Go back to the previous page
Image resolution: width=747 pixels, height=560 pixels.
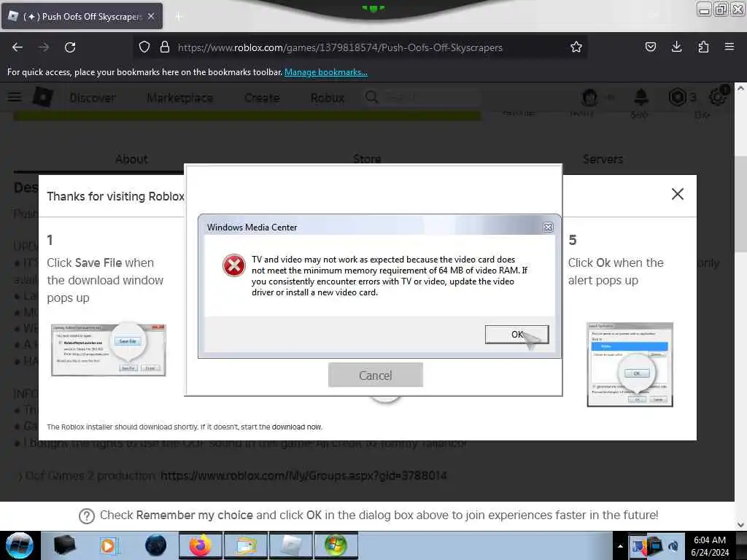point(18,47)
